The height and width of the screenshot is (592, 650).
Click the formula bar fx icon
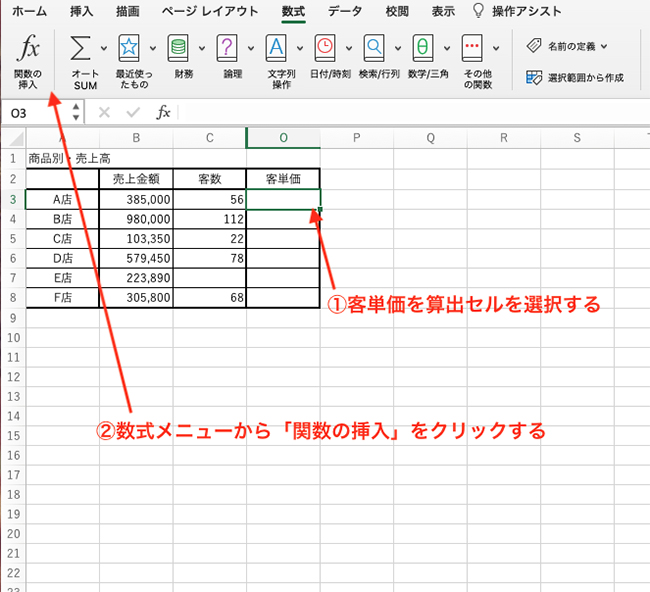163,112
